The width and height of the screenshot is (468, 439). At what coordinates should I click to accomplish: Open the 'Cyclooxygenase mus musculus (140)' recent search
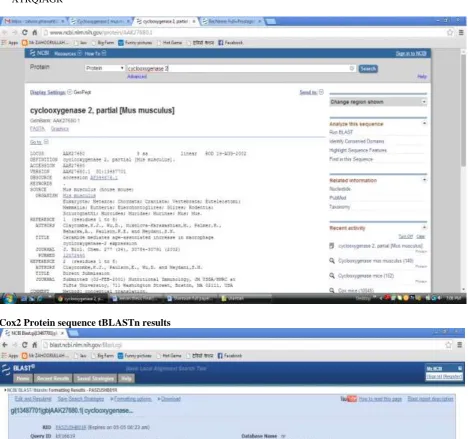[375, 261]
